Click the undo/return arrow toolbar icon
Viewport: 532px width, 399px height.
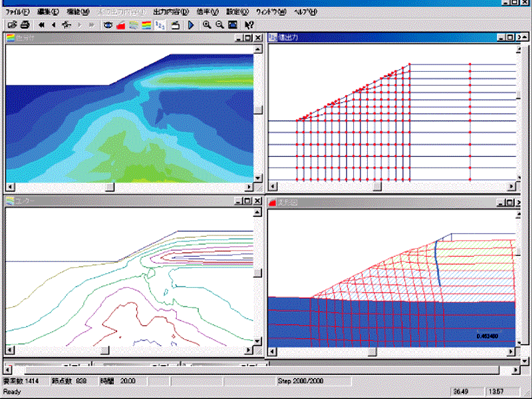(175, 25)
